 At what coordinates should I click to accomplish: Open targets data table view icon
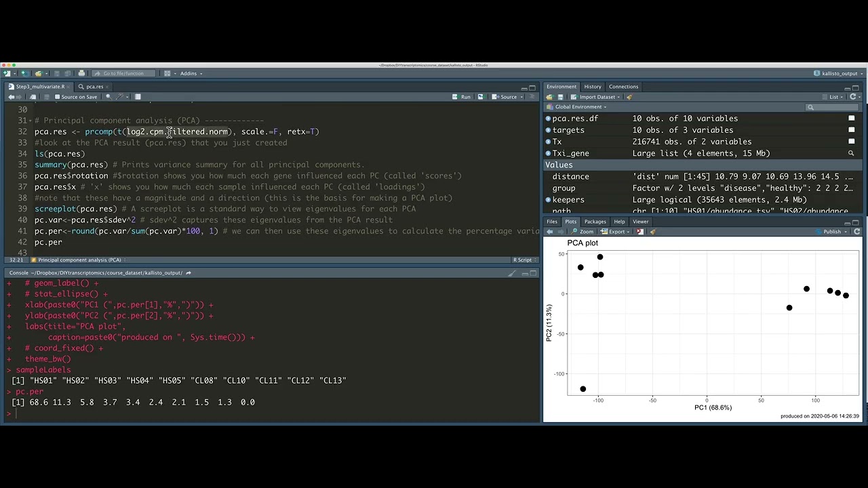pos(851,130)
